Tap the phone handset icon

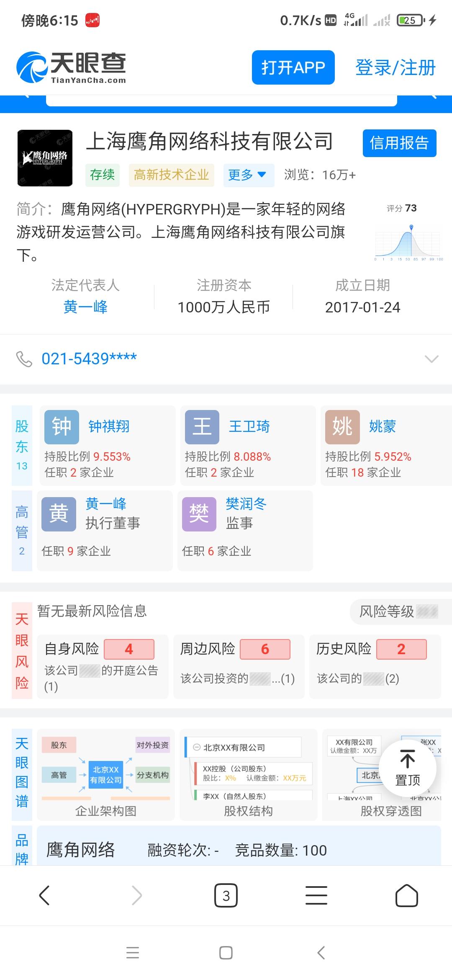pos(24,359)
